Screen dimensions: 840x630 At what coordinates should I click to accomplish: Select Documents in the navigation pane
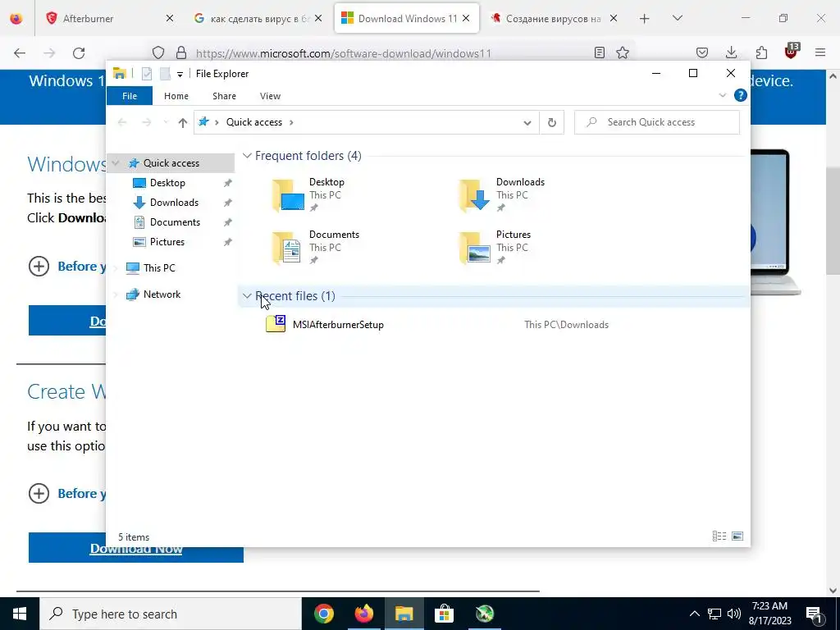tap(175, 222)
